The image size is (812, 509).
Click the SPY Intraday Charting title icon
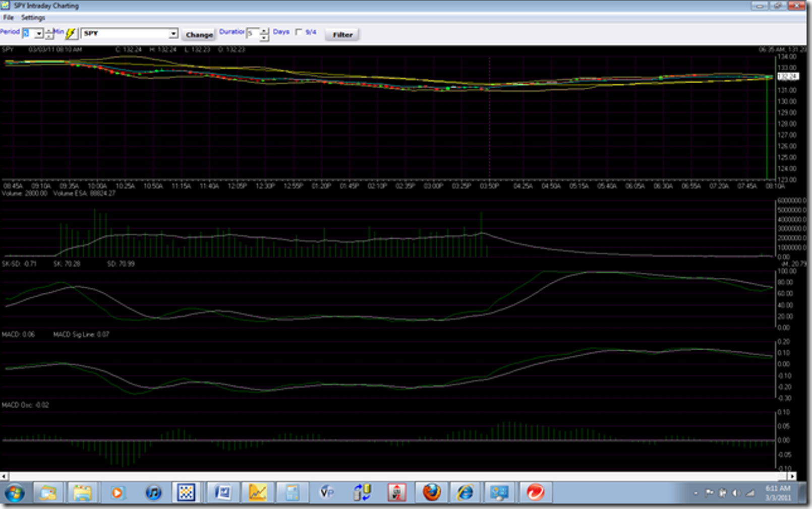(6, 6)
